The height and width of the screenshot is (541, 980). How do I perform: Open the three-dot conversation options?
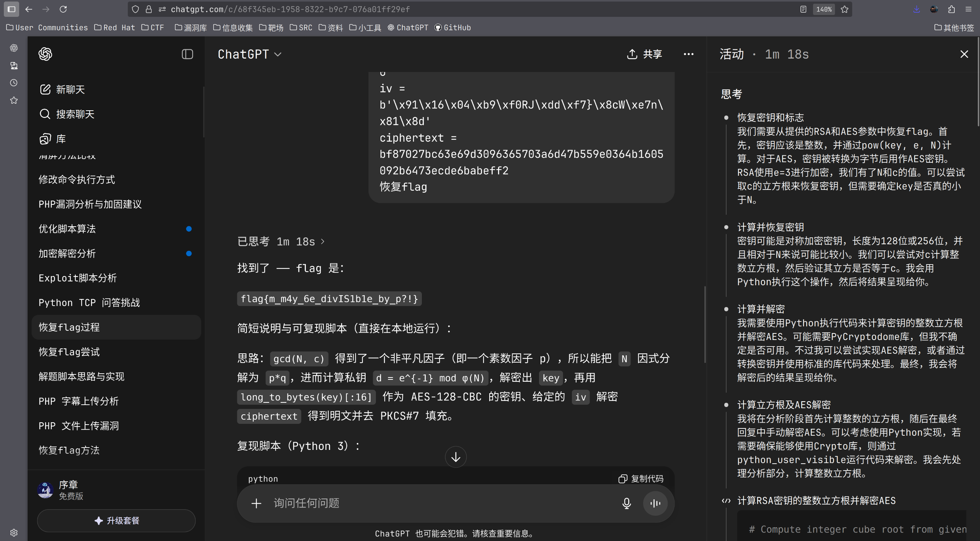pos(688,54)
